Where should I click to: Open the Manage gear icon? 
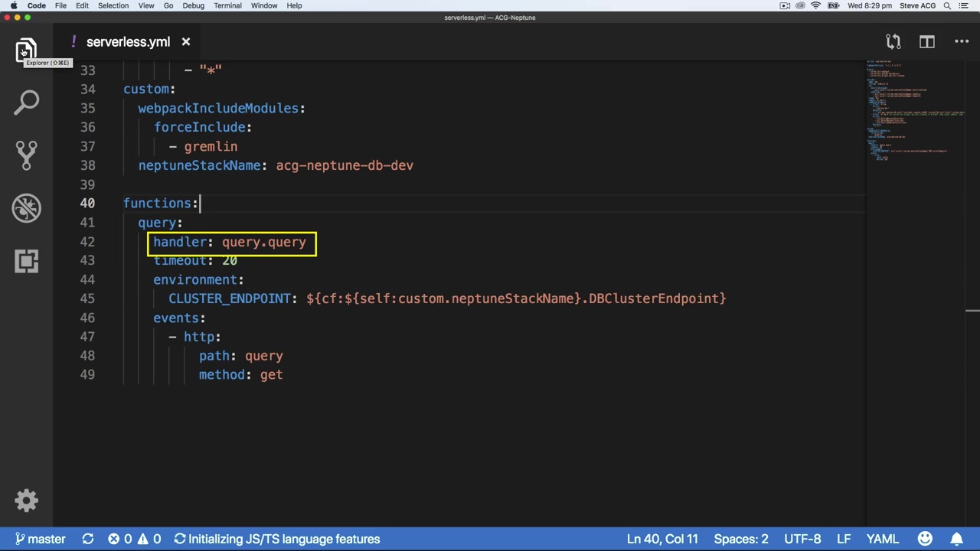pyautogui.click(x=26, y=500)
